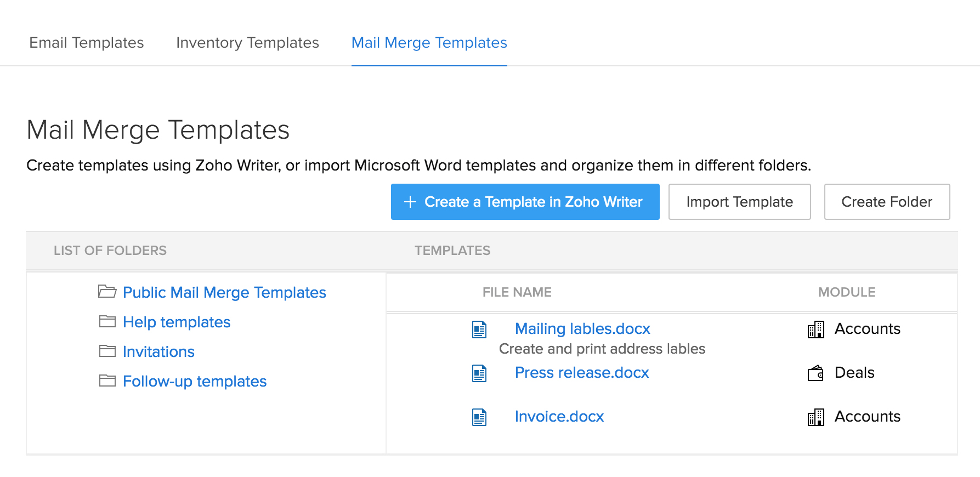Click the document icon beside Invoice.docx
The height and width of the screenshot is (477, 980).
(479, 417)
